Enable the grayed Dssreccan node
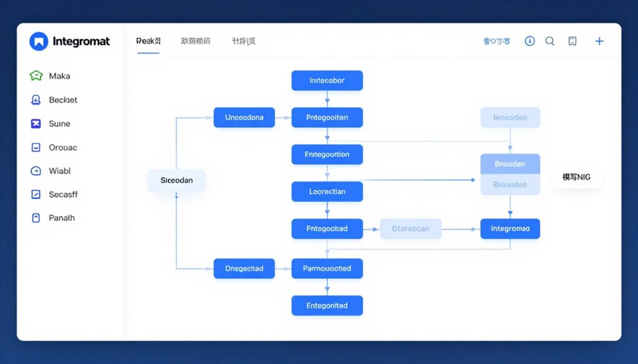 pos(411,228)
